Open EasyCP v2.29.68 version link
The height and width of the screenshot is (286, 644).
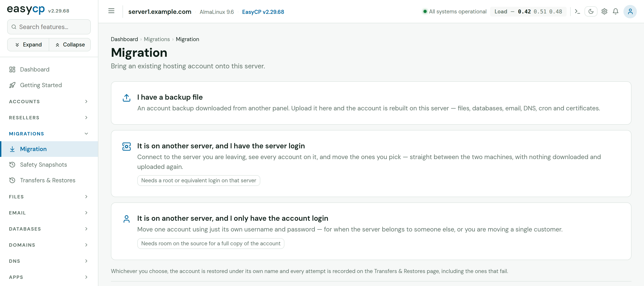[263, 12]
